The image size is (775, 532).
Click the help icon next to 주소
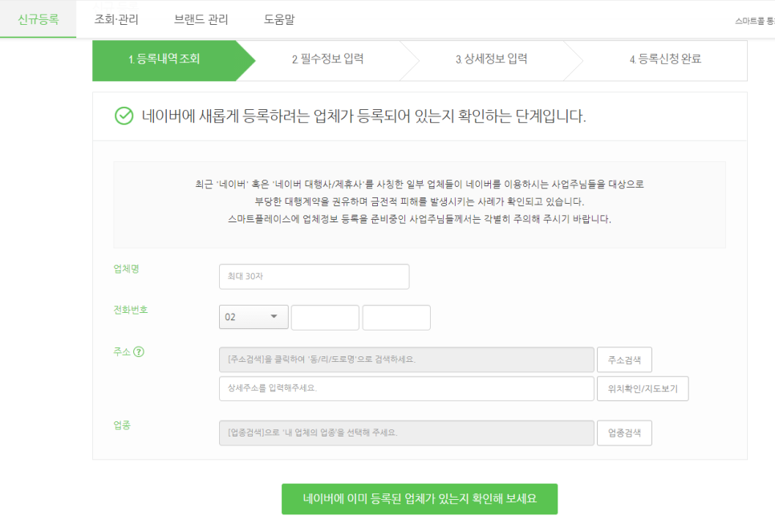point(139,351)
